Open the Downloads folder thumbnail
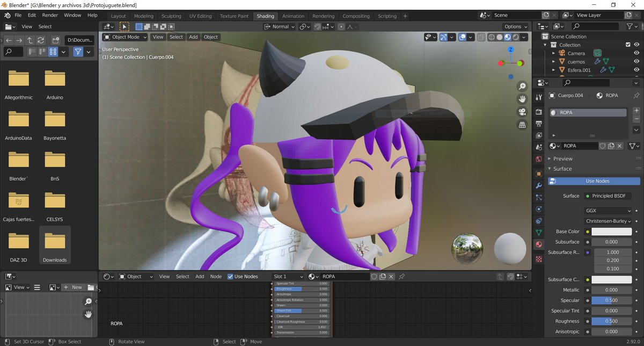The width and height of the screenshot is (644, 346). 55,245
